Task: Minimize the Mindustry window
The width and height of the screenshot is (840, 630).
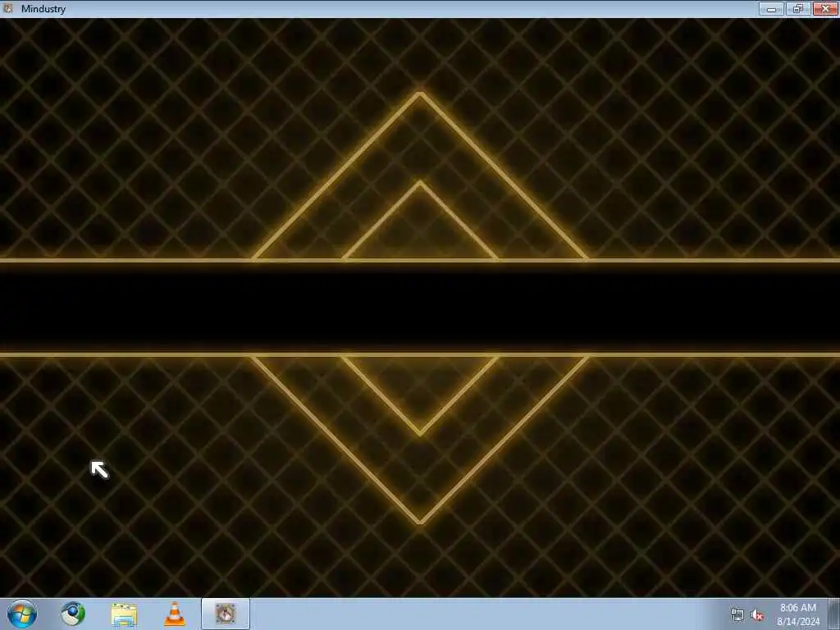Action: (x=771, y=8)
